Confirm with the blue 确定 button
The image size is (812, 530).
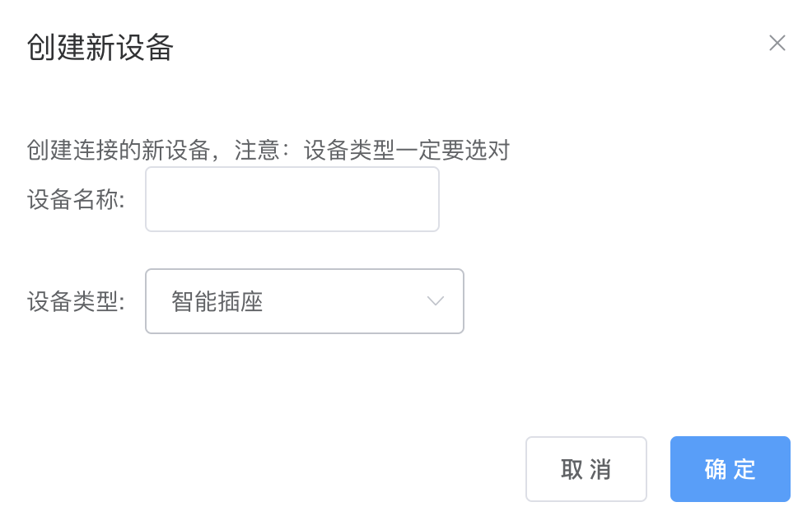pyautogui.click(x=730, y=469)
